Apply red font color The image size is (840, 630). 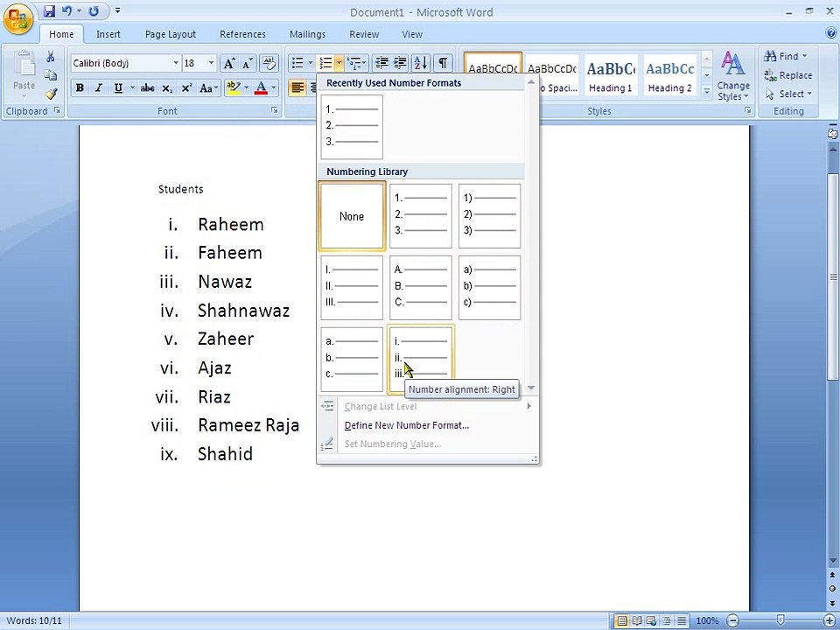pos(261,87)
